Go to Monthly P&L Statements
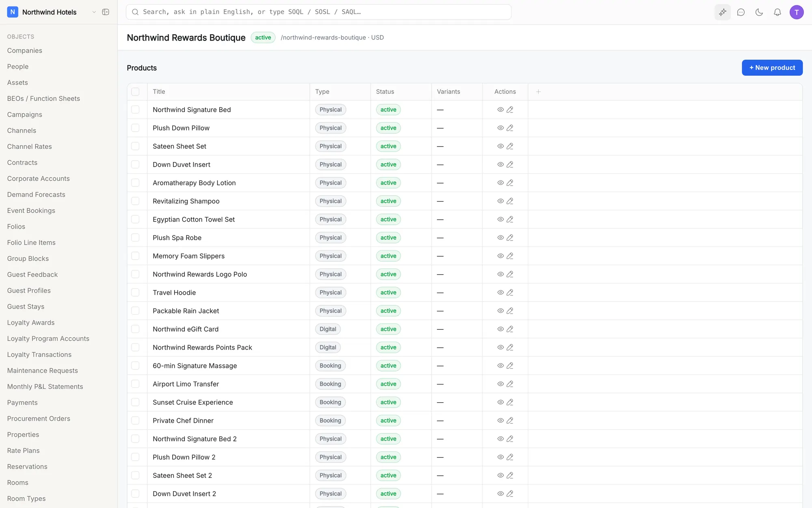 (45, 386)
